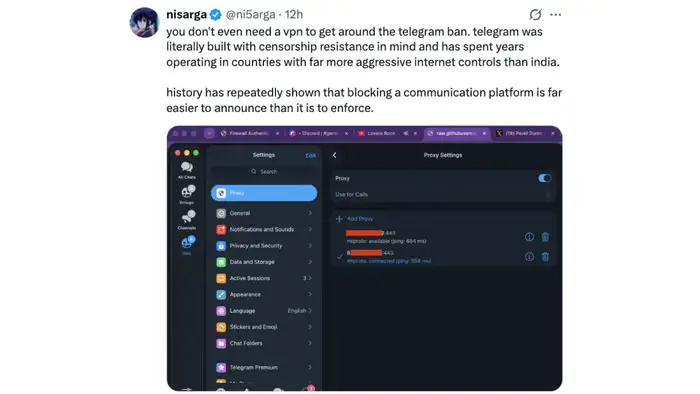Toggle the Use for Calls option
Screen dimensions: 700x394
click(443, 195)
